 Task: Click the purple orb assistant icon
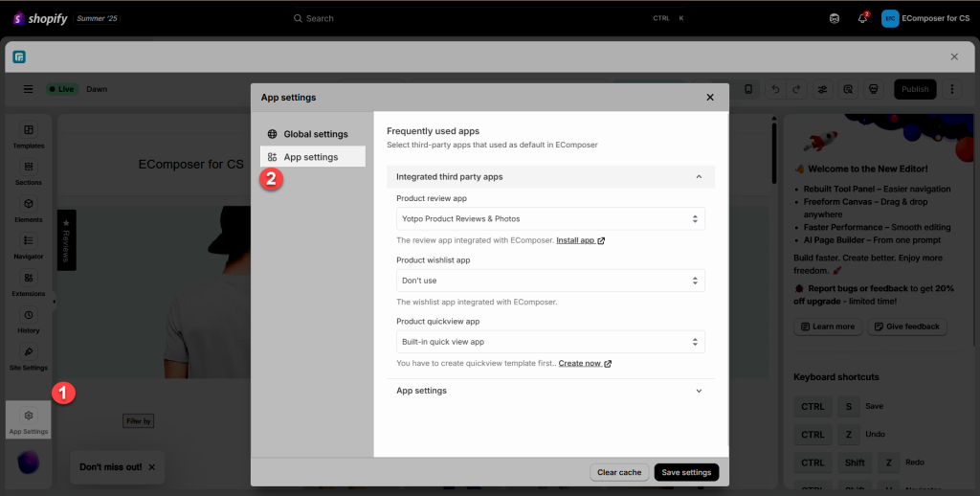28,462
